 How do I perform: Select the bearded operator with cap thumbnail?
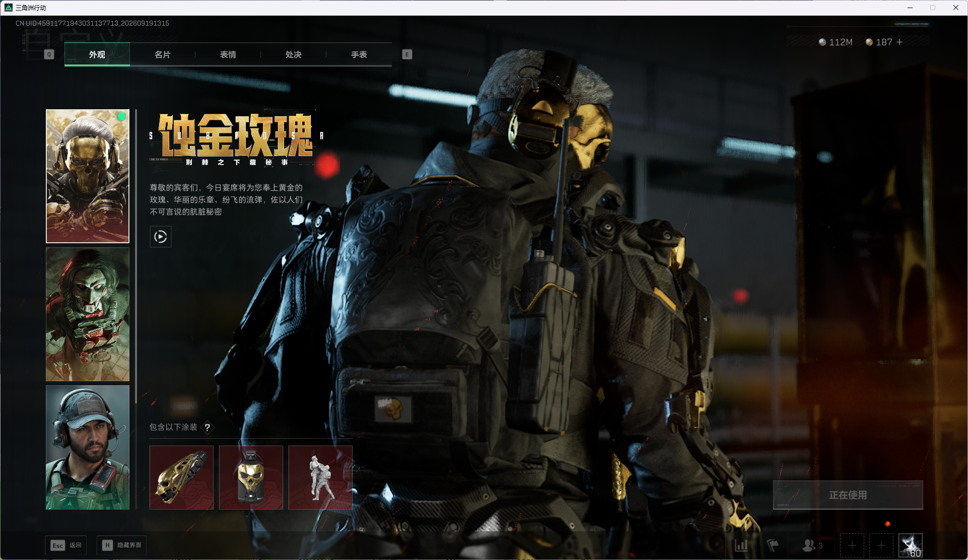click(88, 448)
